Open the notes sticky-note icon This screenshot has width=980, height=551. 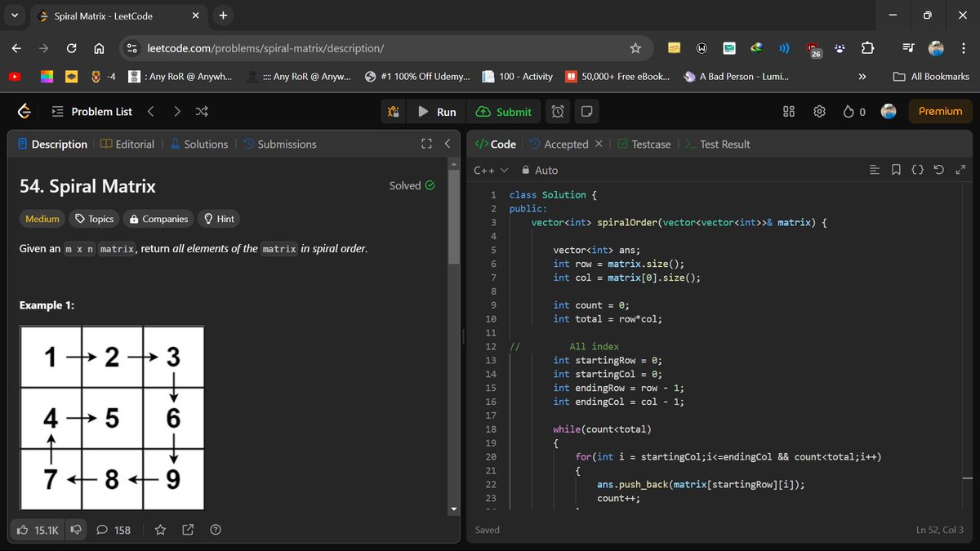click(x=586, y=111)
